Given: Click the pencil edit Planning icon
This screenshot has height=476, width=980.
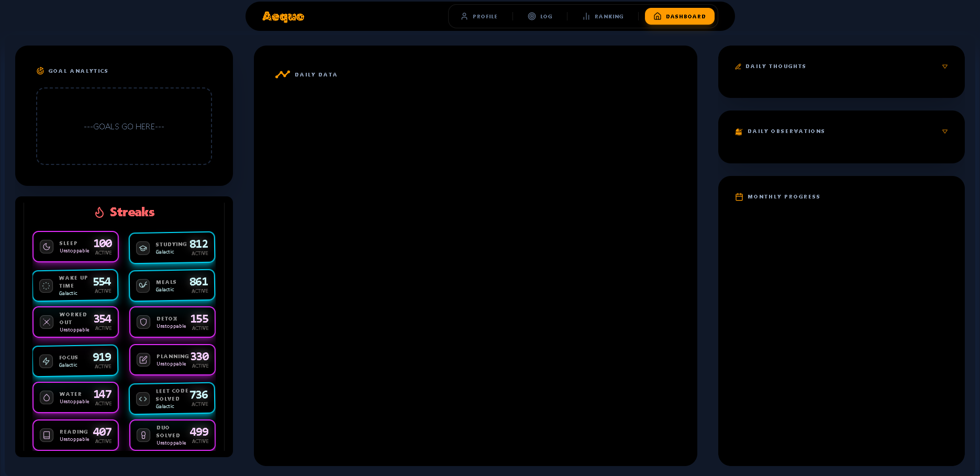Looking at the screenshot, I should (x=143, y=360).
